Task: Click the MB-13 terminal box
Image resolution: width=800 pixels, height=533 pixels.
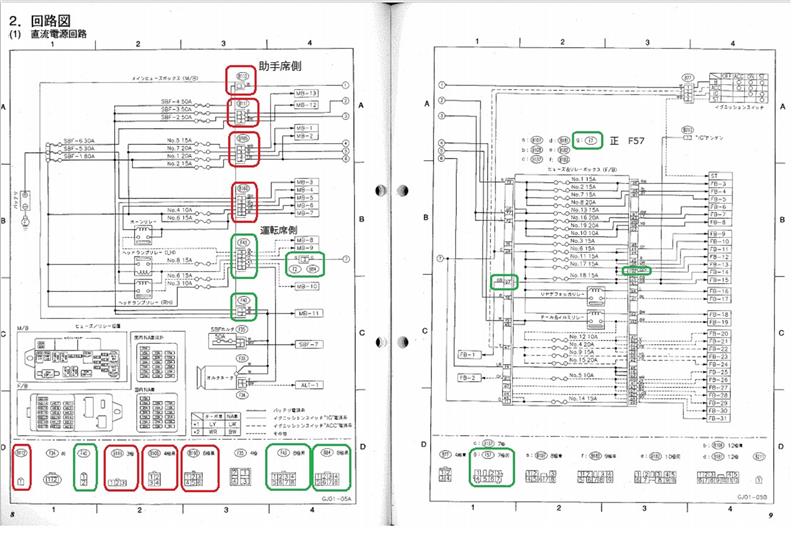Action: (304, 92)
